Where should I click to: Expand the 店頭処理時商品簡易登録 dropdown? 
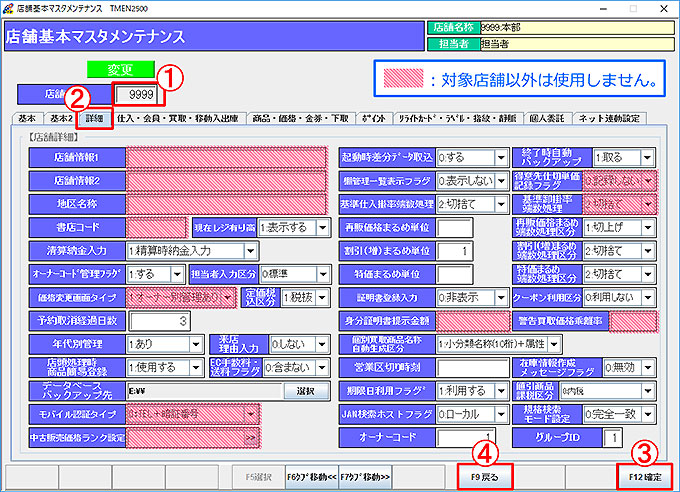pos(196,368)
